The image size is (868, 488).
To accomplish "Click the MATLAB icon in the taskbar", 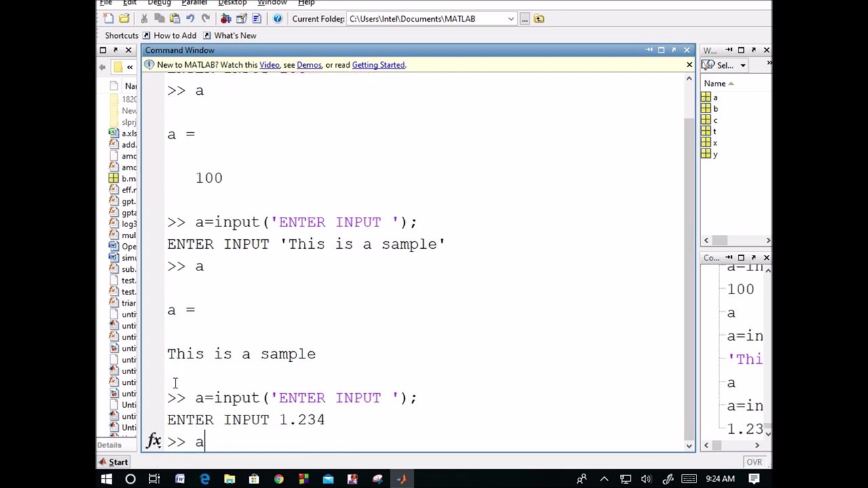I will (x=402, y=479).
